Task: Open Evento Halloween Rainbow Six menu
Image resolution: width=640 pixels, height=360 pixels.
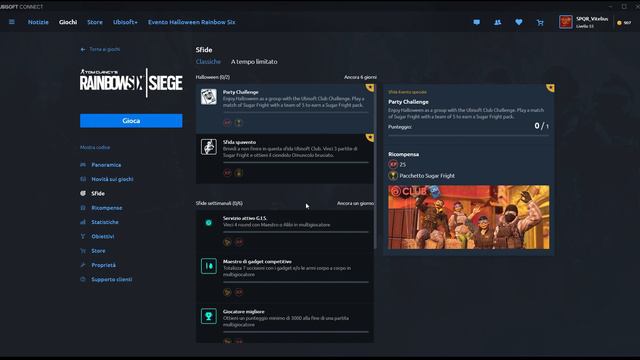Action: click(191, 22)
